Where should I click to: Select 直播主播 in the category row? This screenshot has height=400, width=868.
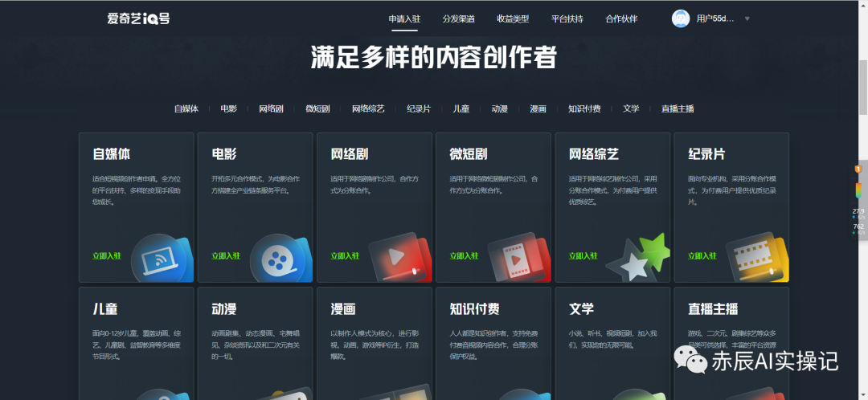pos(678,109)
